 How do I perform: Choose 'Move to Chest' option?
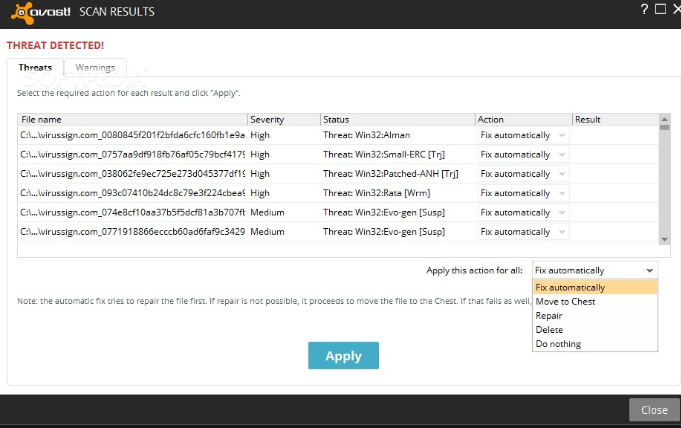[x=595, y=302]
